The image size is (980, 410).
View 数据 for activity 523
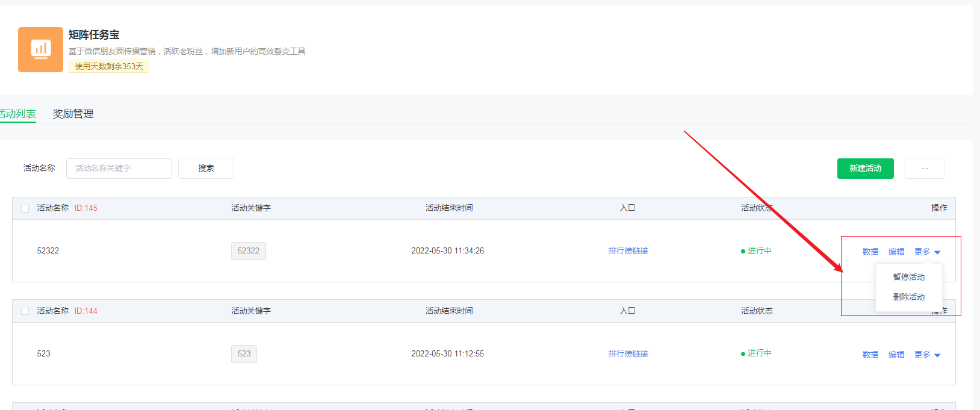(x=870, y=355)
